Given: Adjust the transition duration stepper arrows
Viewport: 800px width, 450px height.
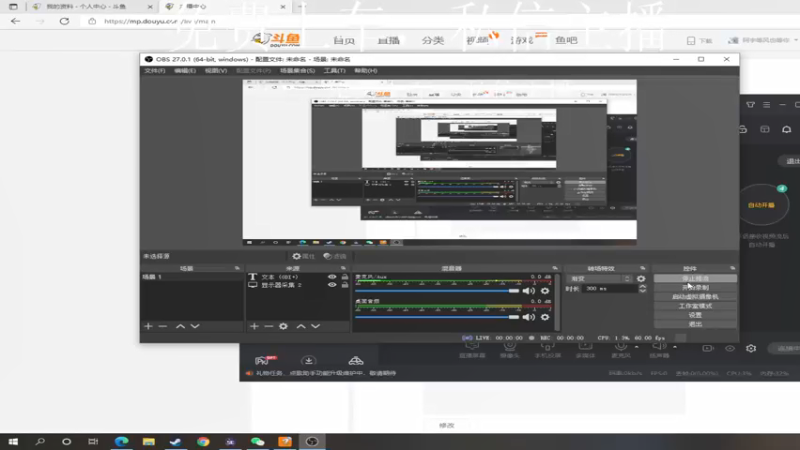Looking at the screenshot, I should (x=642, y=288).
